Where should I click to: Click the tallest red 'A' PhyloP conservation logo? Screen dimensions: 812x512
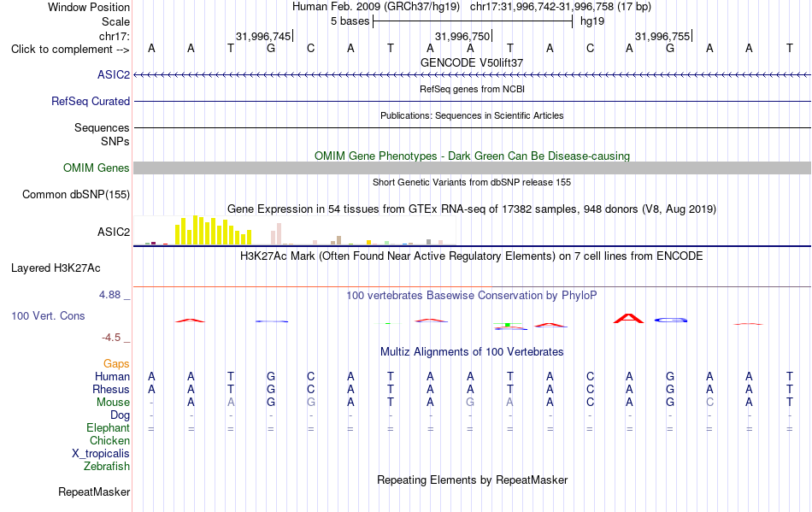[629, 318]
